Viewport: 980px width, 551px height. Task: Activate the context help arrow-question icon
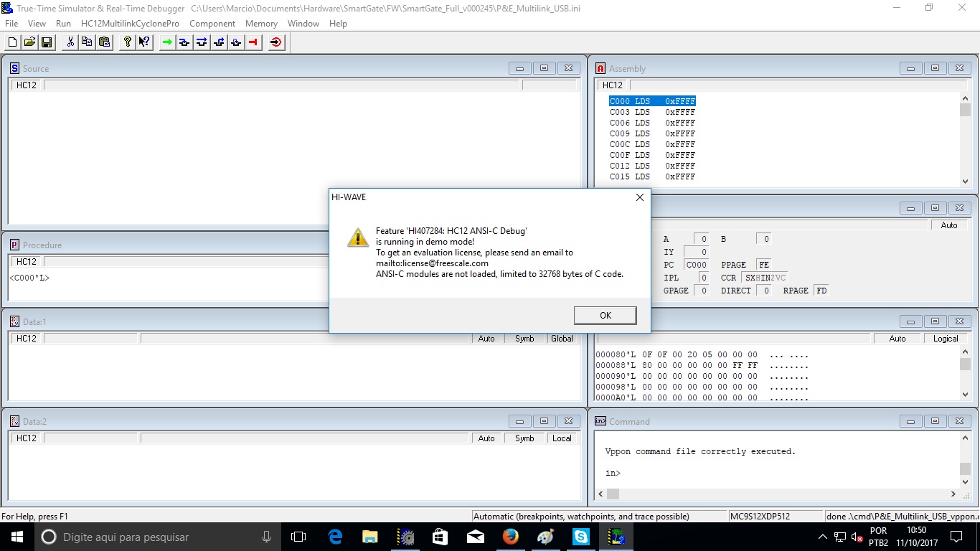point(145,42)
